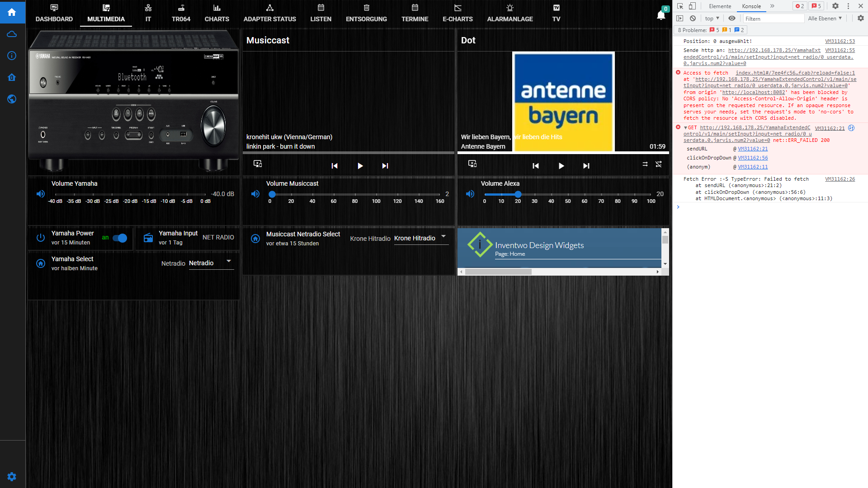The width and height of the screenshot is (868, 488).
Task: Click the antenne bayern cover image
Action: [x=563, y=102]
